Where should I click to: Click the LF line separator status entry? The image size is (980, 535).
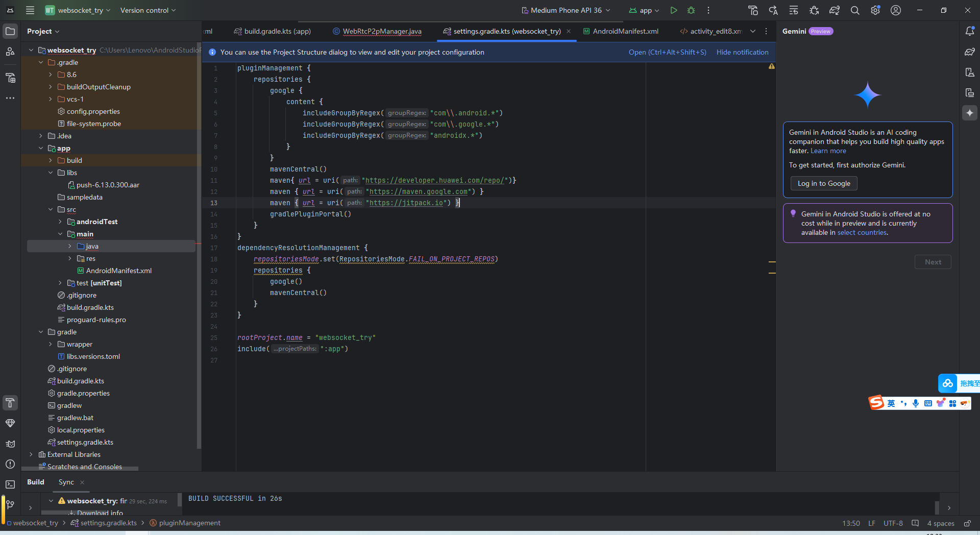click(872, 523)
